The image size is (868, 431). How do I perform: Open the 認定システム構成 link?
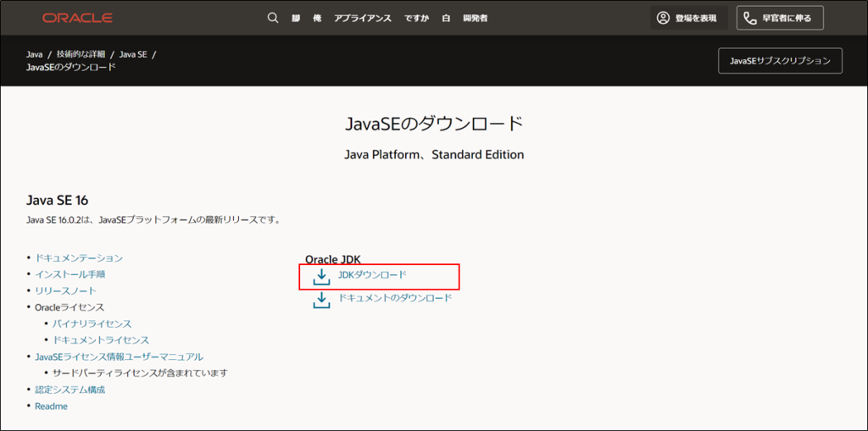click(x=70, y=390)
